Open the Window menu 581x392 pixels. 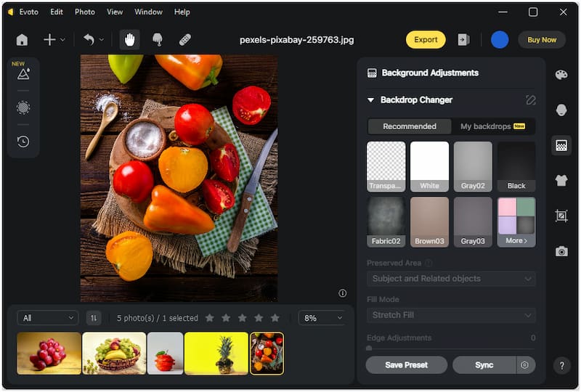(x=149, y=12)
